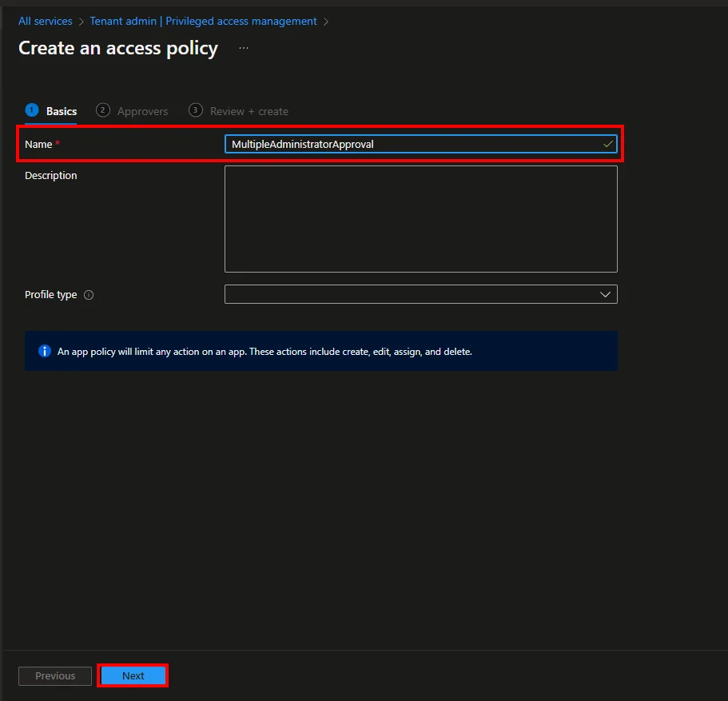The width and height of the screenshot is (728, 701).
Task: Click the app policy information message text
Action: point(265,352)
